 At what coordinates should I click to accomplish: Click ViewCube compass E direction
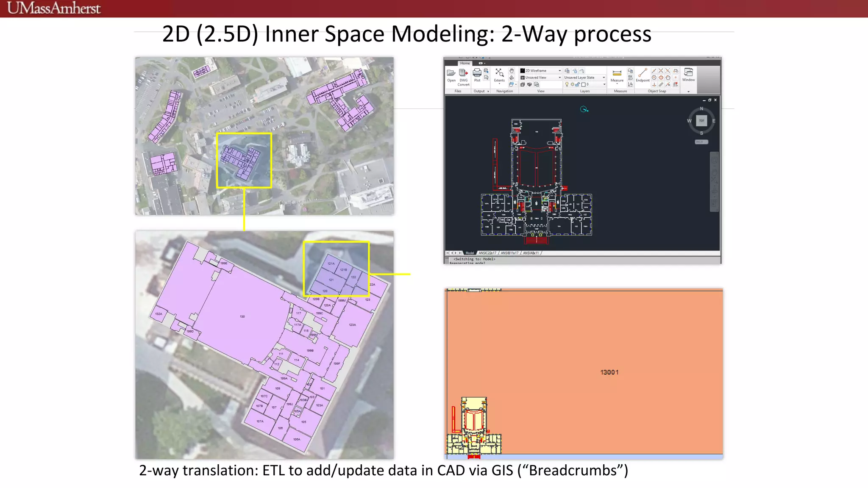click(x=714, y=121)
